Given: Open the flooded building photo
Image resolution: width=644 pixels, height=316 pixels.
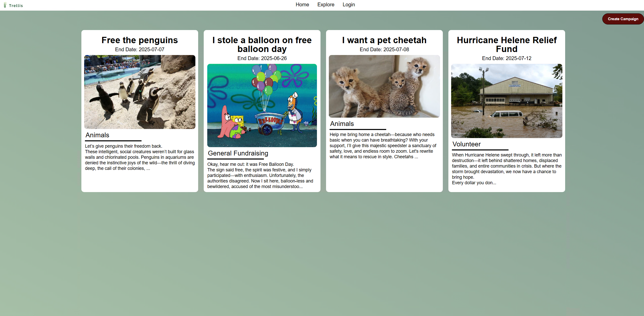Looking at the screenshot, I should tap(507, 101).
